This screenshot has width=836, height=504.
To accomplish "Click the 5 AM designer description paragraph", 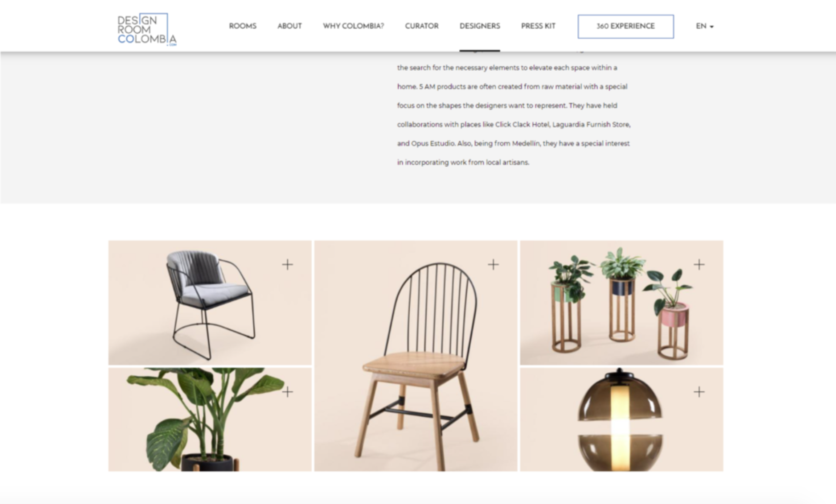I will (514, 115).
